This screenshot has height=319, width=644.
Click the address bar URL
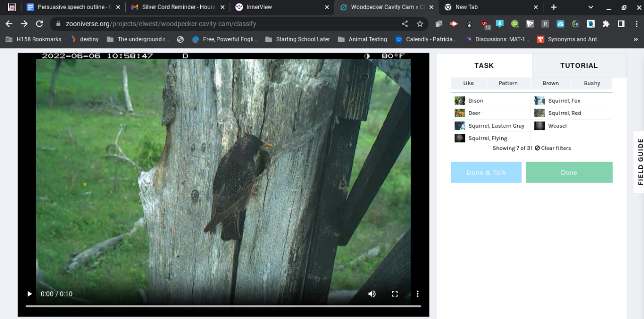pos(161,24)
